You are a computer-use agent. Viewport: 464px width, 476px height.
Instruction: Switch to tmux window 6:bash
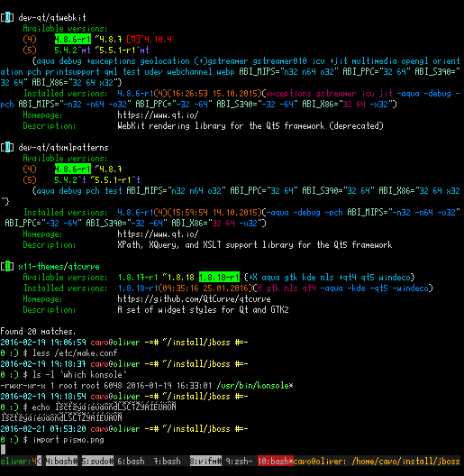(x=132, y=462)
